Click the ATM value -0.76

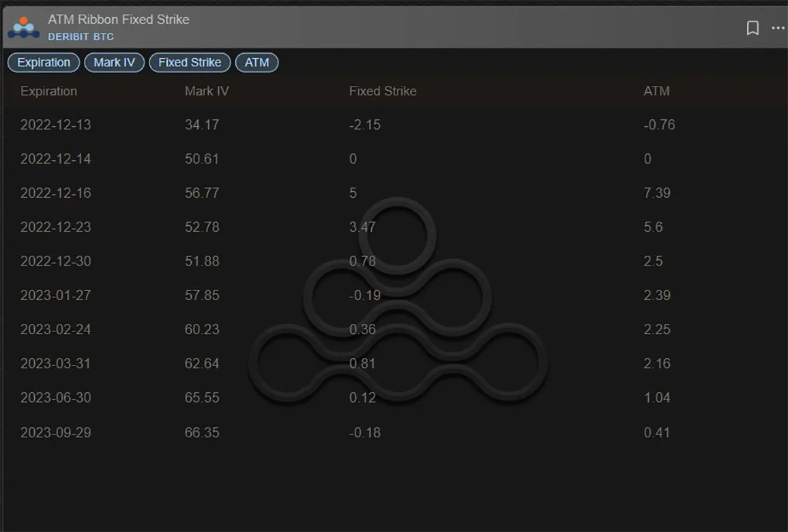(x=659, y=125)
